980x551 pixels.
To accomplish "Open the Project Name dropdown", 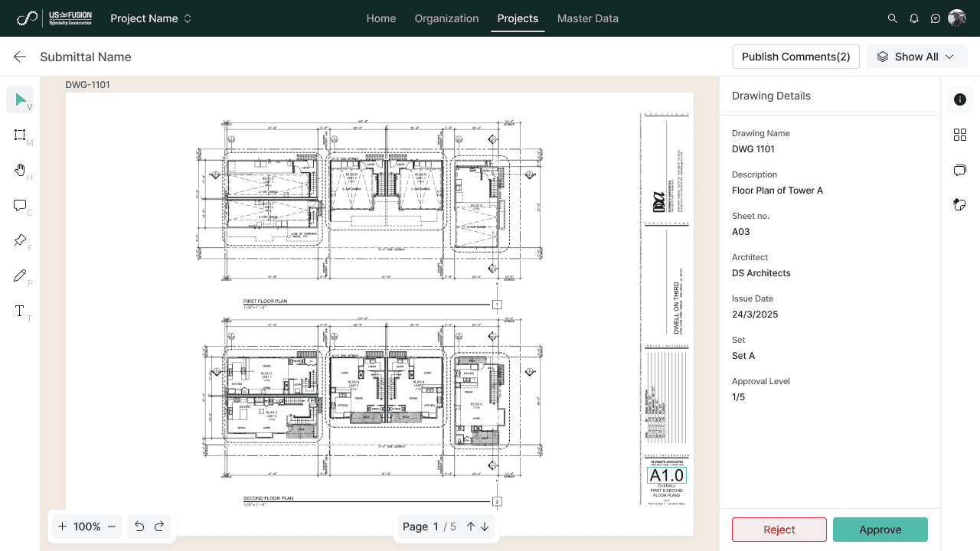I will pyautogui.click(x=151, y=18).
